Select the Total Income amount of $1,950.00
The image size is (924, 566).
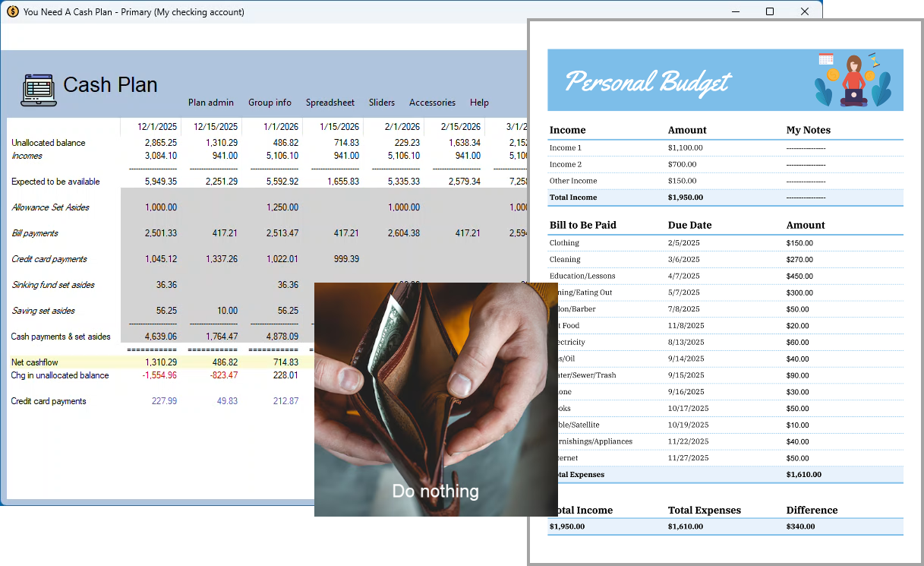685,197
